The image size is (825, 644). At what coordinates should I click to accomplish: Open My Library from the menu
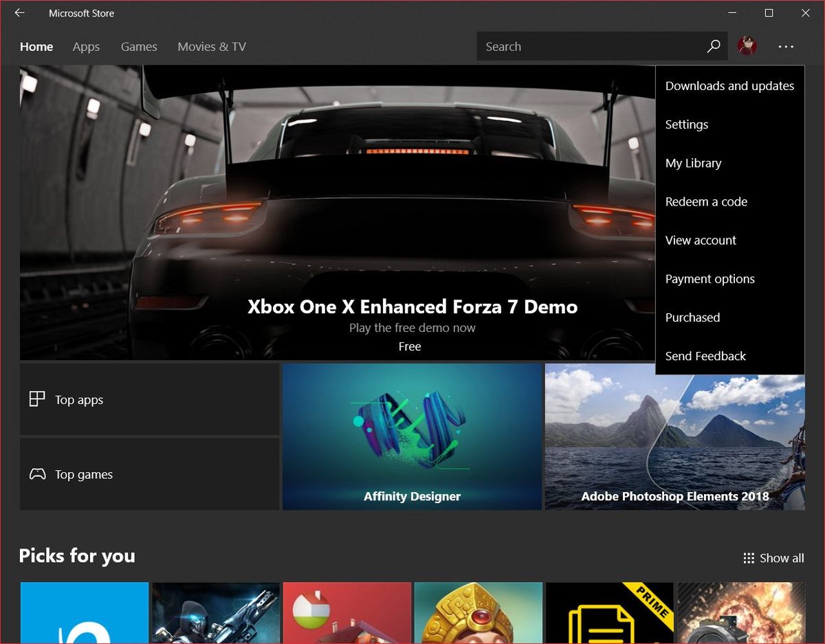[693, 163]
